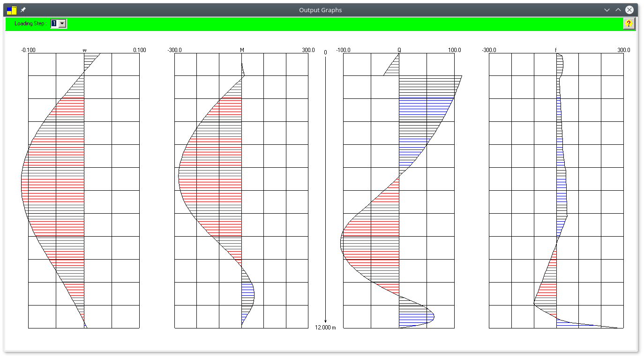Toggle the pin window icon
This screenshot has height=358, width=644.
[23, 10]
